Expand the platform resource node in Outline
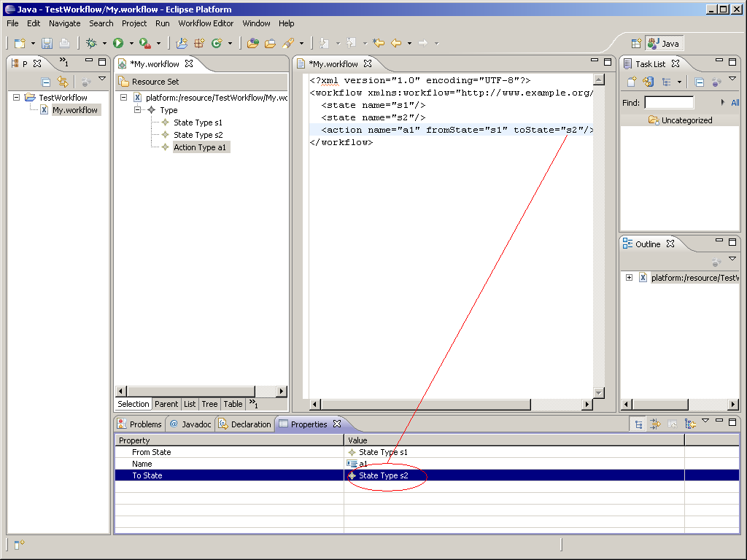747x560 pixels. pyautogui.click(x=629, y=278)
